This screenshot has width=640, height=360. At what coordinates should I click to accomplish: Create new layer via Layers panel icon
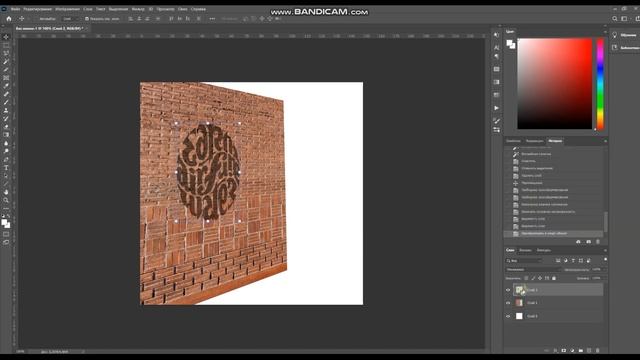pos(589,350)
